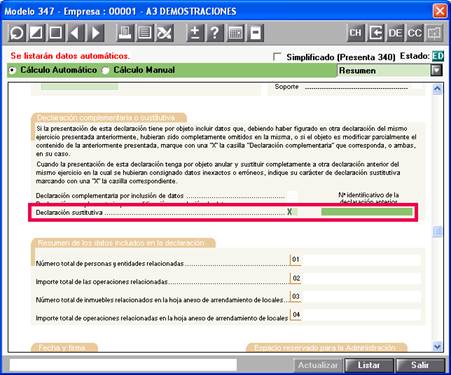Click the Listar button
This screenshot has height=375, width=451.
coord(369,365)
